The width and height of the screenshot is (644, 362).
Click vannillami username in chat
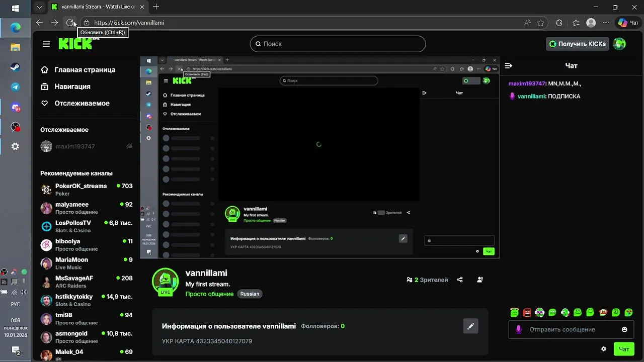point(531,96)
